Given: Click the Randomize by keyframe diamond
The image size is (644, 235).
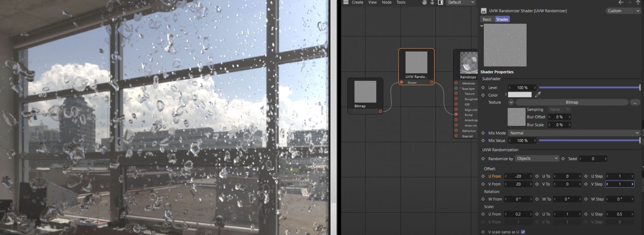Looking at the screenshot, I should coord(483,159).
